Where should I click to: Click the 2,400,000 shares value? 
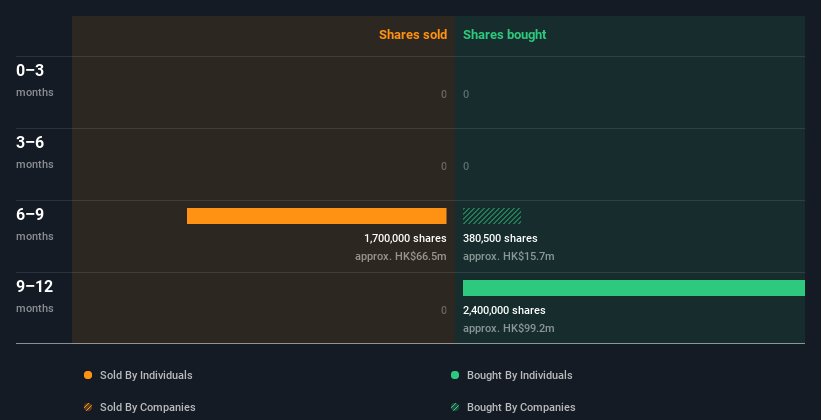pos(504,310)
